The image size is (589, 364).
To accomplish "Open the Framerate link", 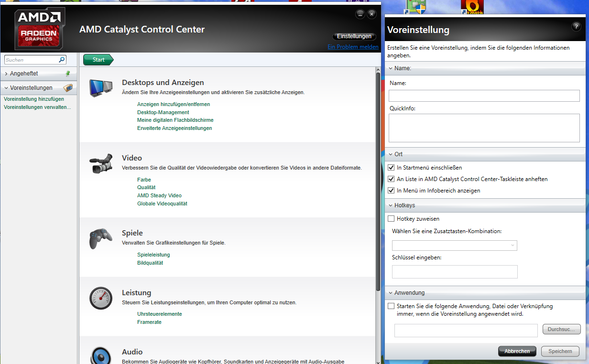I will coord(149,322).
